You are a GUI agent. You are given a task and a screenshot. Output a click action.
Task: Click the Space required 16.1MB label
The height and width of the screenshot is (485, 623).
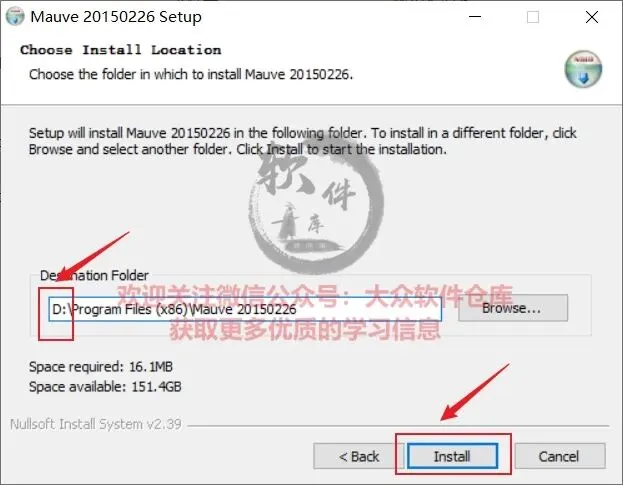(x=101, y=366)
